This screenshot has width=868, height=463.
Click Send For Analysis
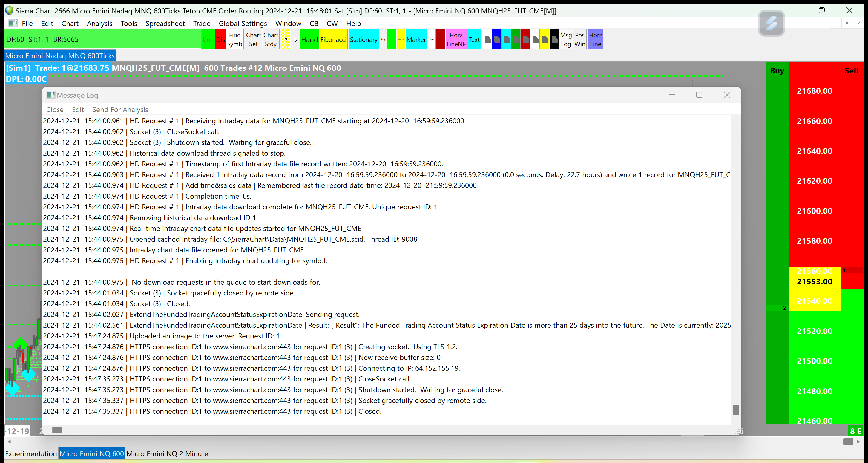coord(120,110)
